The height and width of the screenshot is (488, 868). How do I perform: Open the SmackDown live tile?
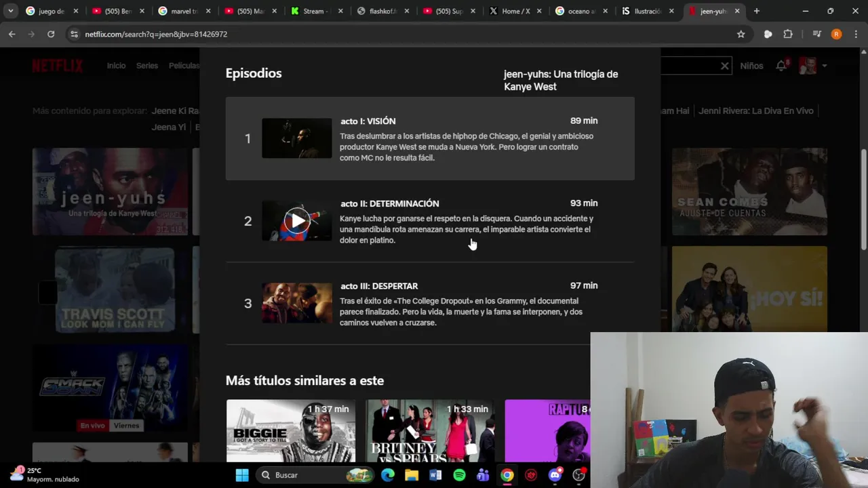[x=110, y=387]
